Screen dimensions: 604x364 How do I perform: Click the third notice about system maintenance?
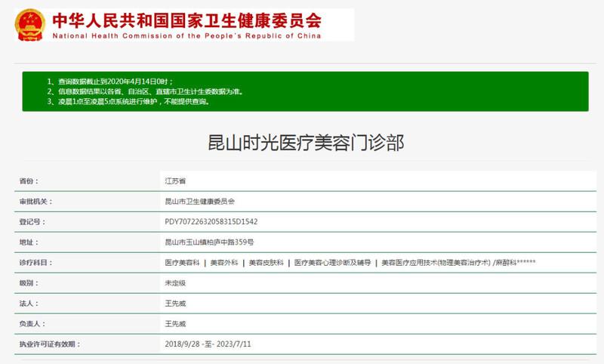click(128, 102)
